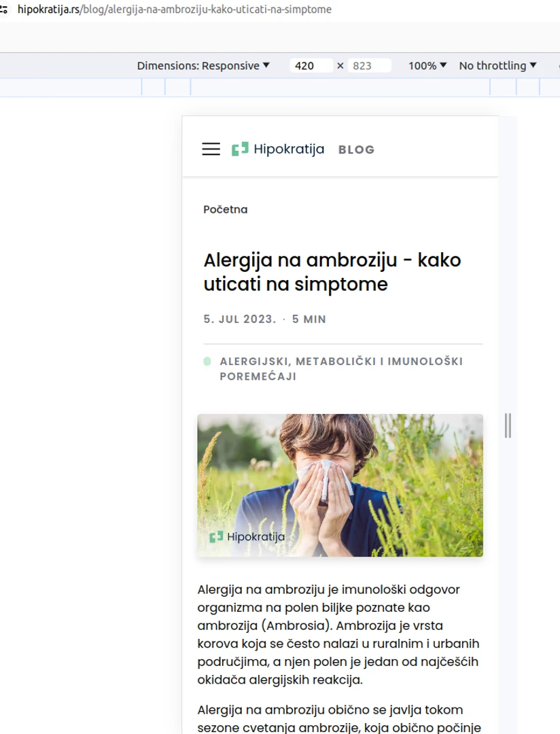The height and width of the screenshot is (734, 560).
Task: Open the No throttling dropdown
Action: tap(497, 66)
